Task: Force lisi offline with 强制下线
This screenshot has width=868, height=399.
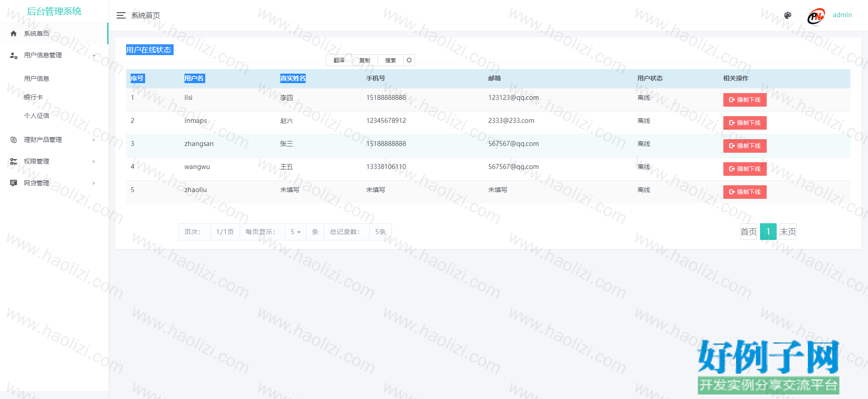Action: pyautogui.click(x=745, y=100)
